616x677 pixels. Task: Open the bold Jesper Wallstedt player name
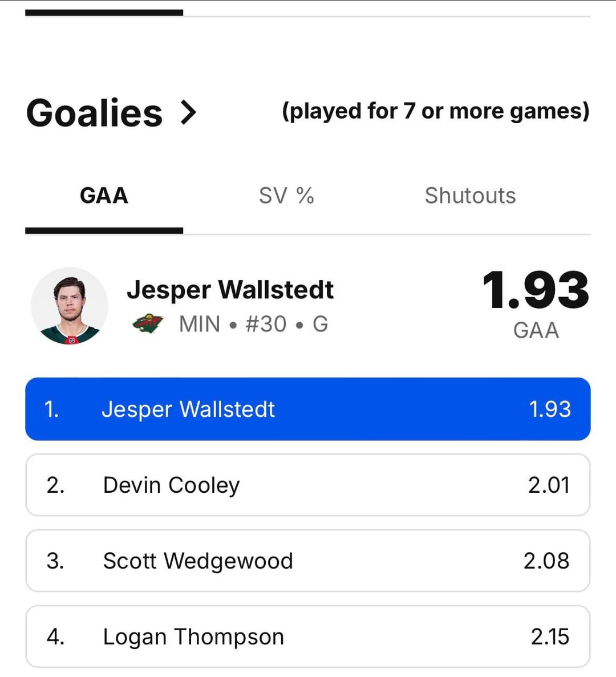230,290
